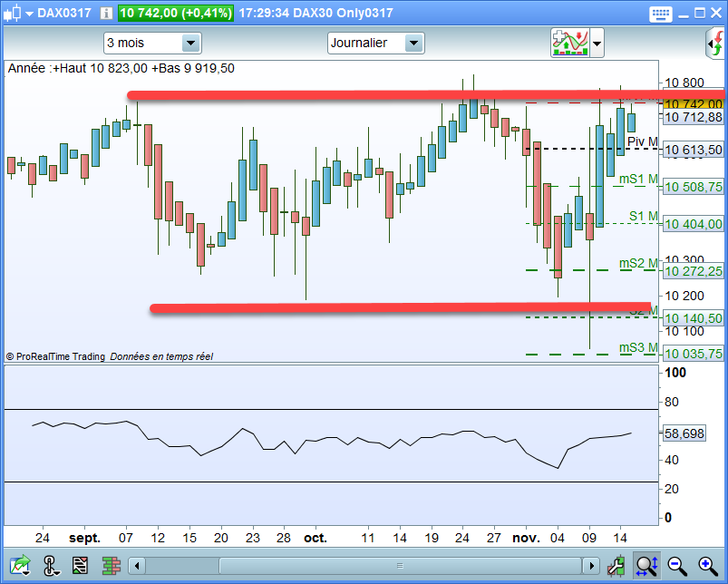Click the 'S1 M' support label
This screenshot has height=584, width=728.
644,216
